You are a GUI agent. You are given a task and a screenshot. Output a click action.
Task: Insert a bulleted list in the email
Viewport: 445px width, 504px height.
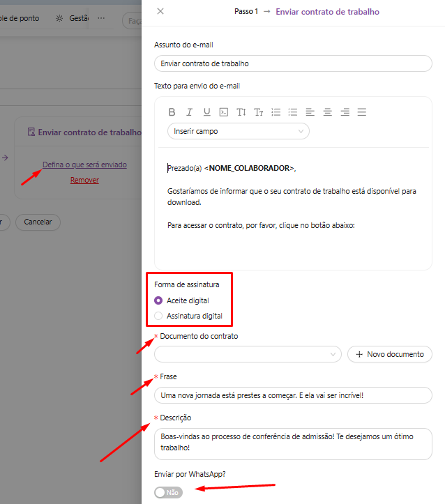[x=293, y=112]
